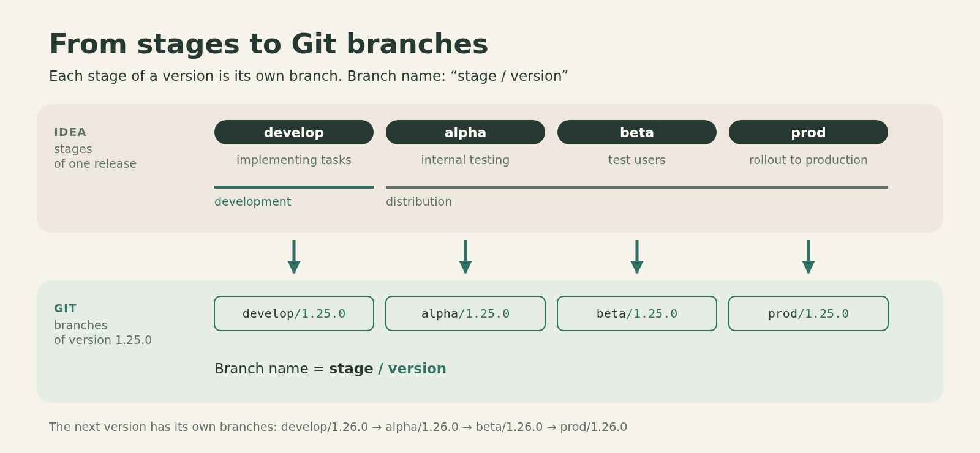This screenshot has width=980, height=453.
Task: Click the 'IDEA' section label
Action: [x=70, y=132]
